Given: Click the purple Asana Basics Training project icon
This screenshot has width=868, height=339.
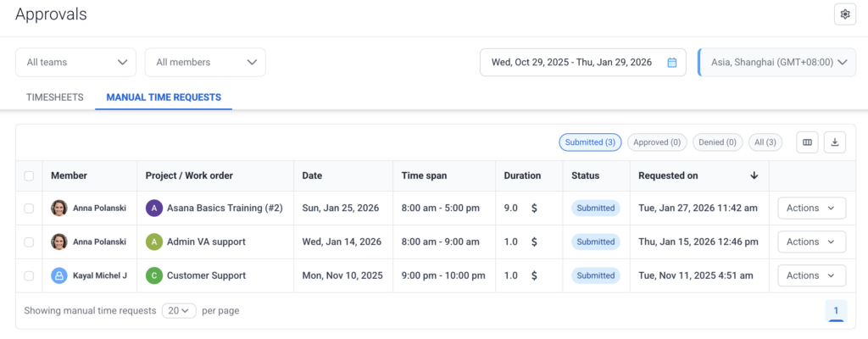Looking at the screenshot, I should [x=153, y=208].
